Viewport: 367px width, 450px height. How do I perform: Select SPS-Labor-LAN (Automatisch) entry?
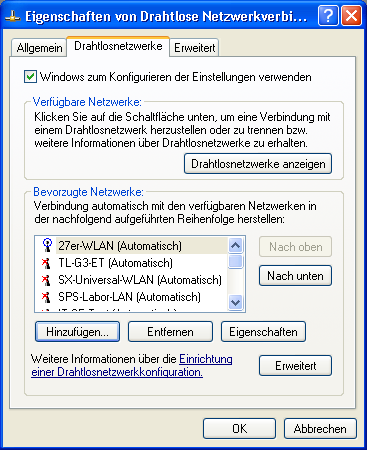131,297
